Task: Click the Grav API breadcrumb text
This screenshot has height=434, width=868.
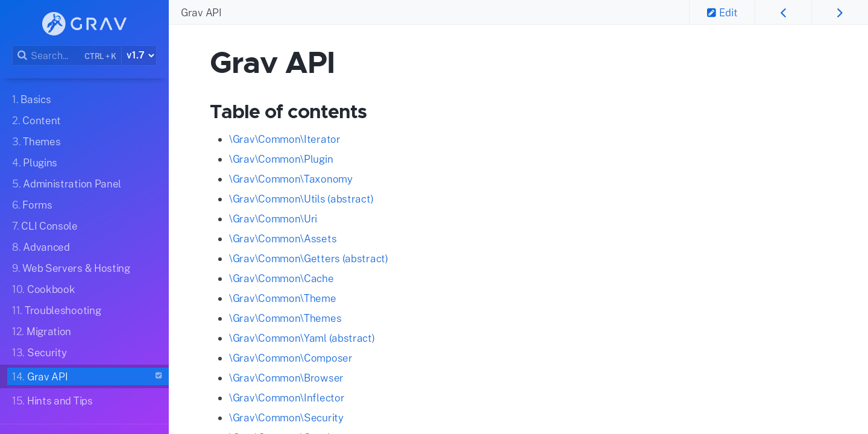Action: (201, 13)
